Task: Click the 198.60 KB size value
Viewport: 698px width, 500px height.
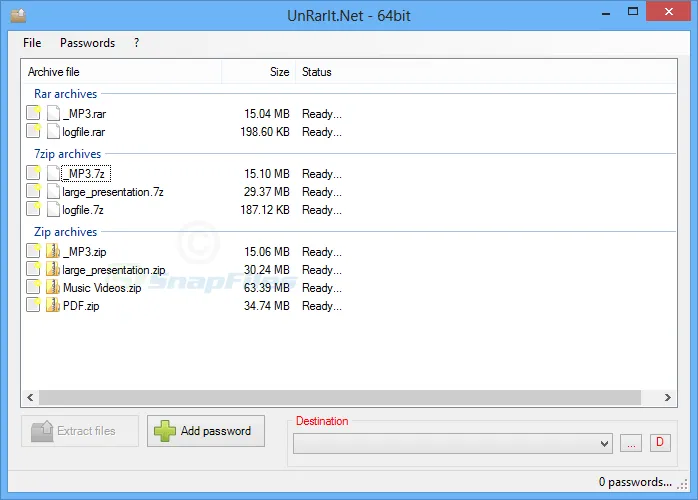Action: [265, 132]
